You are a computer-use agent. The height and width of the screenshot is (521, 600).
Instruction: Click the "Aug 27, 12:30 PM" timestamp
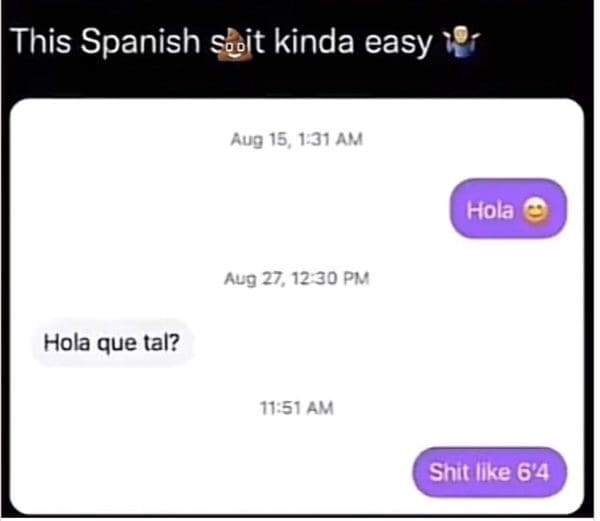[297, 278]
